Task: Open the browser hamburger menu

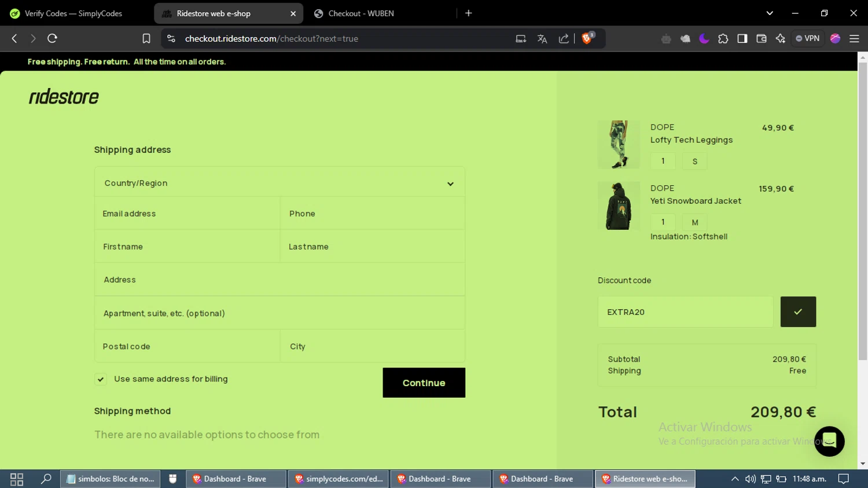Action: pyautogui.click(x=854, y=39)
